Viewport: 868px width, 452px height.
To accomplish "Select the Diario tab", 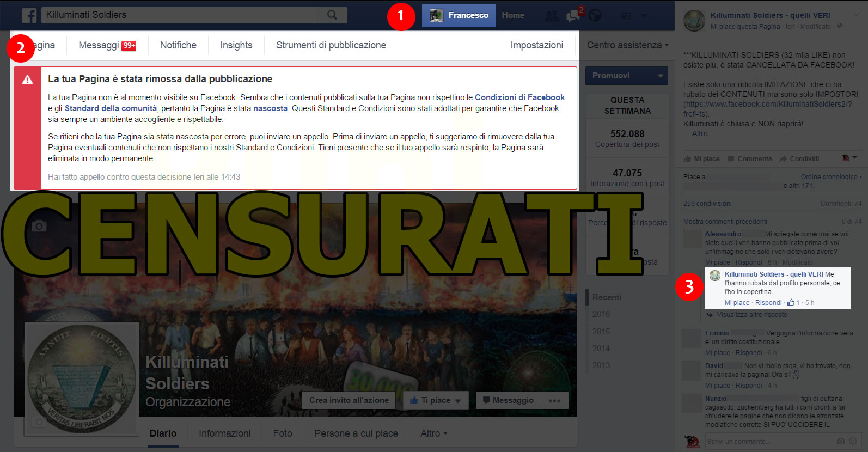I will pos(163,433).
